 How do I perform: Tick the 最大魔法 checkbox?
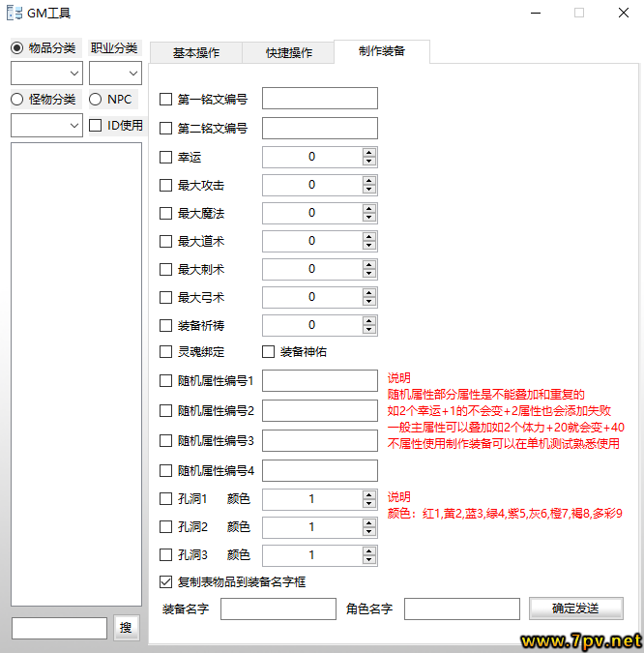(165, 213)
